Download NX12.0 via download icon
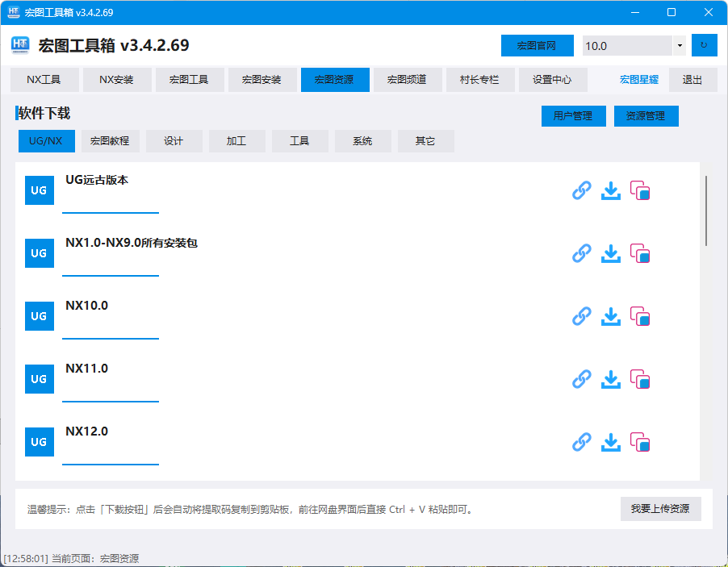Viewport: 728px width, 567px height. point(610,442)
